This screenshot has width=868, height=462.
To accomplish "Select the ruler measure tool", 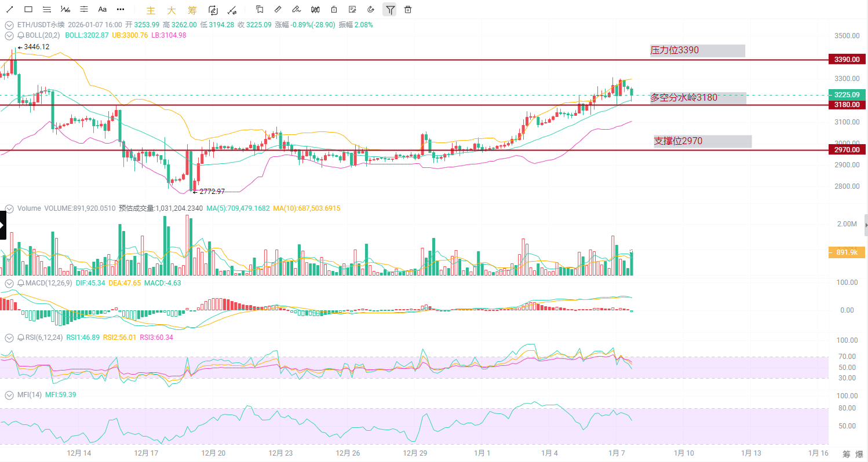I will (278, 9).
